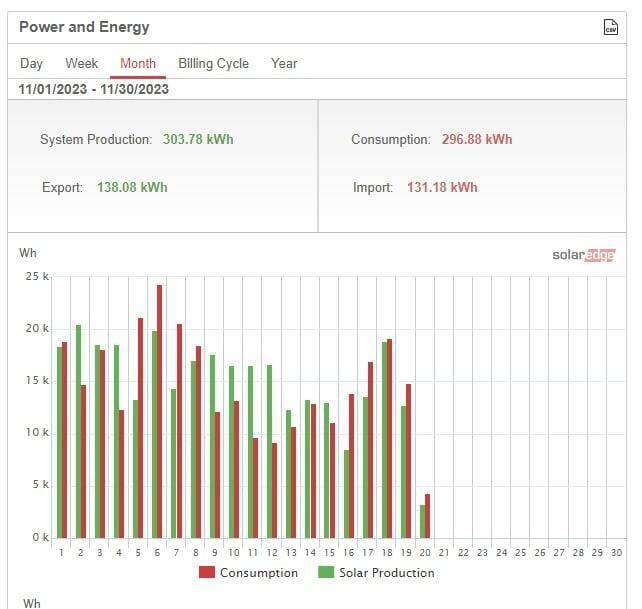The height and width of the screenshot is (609, 642).
Task: Click the day 1 green production bar
Action: point(59,443)
